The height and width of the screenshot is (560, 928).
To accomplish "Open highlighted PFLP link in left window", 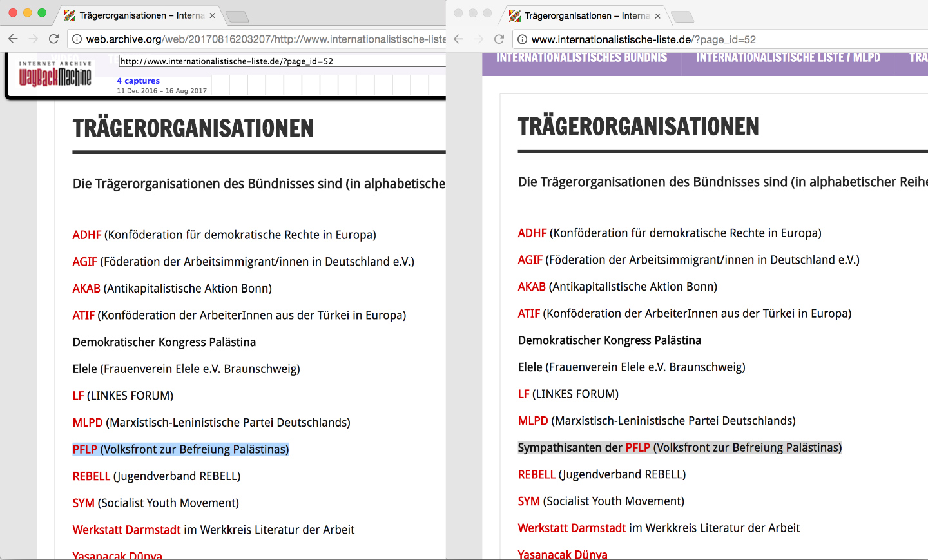I will [x=85, y=449].
